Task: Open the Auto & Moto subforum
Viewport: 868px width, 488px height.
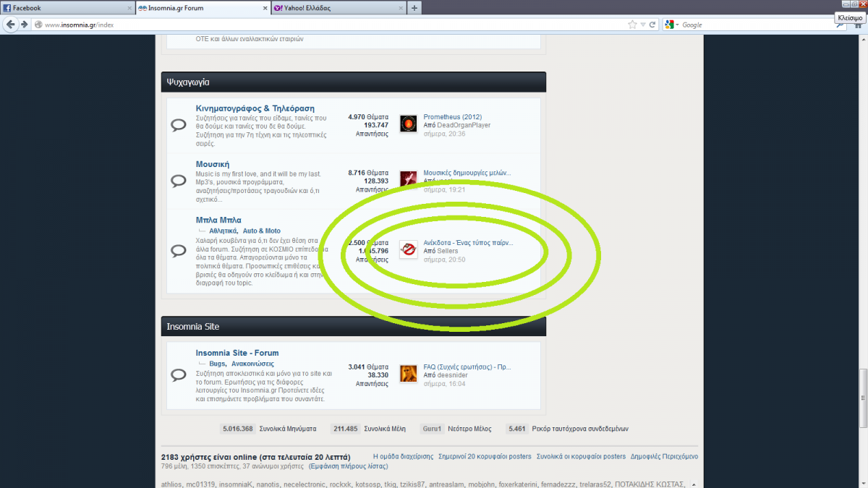Action: pos(262,231)
